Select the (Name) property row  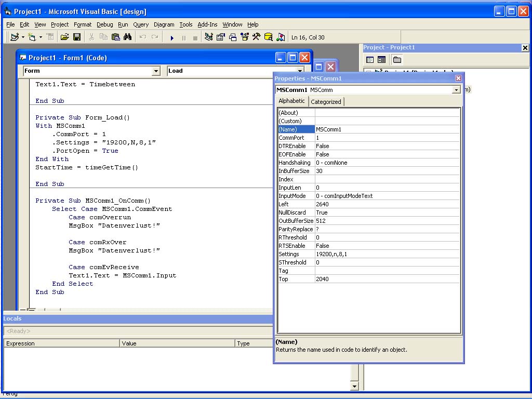coord(369,129)
